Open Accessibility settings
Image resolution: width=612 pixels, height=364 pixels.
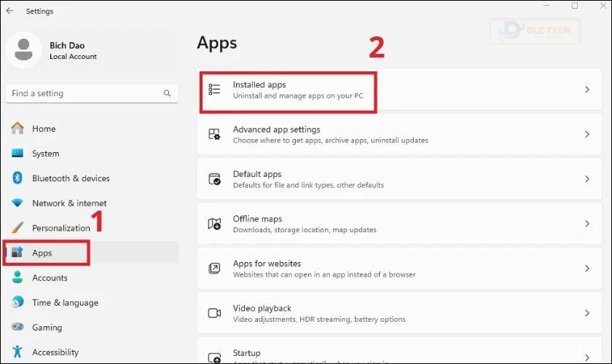point(55,352)
